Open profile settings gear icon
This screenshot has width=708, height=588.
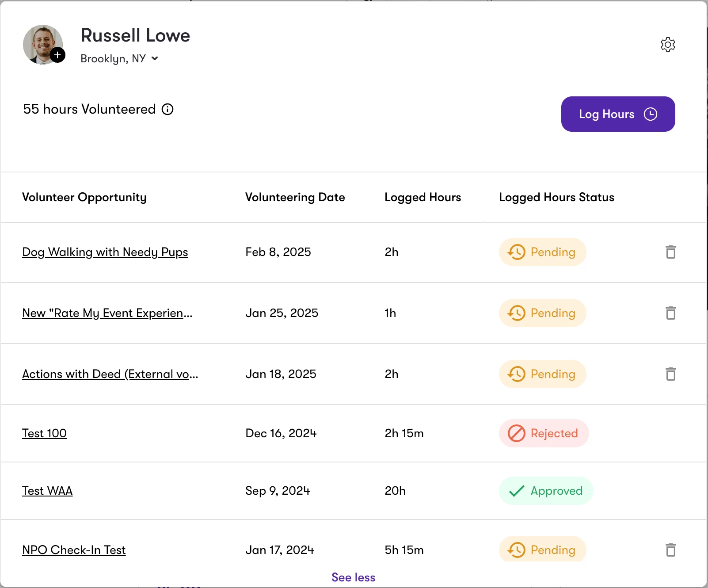point(668,45)
